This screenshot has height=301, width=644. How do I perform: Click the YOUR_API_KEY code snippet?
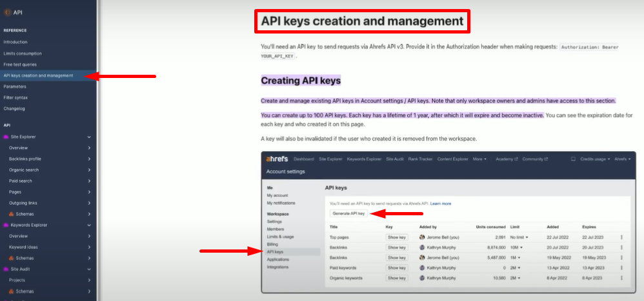coord(277,56)
